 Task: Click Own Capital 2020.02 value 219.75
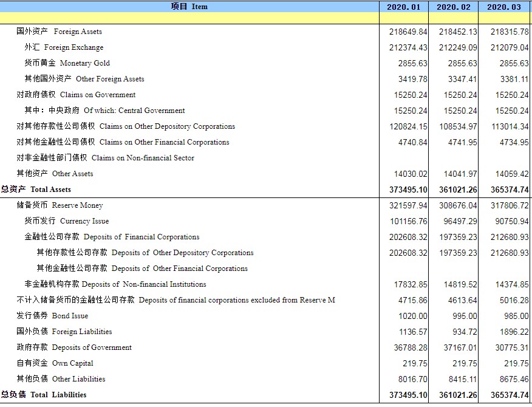[465, 363]
